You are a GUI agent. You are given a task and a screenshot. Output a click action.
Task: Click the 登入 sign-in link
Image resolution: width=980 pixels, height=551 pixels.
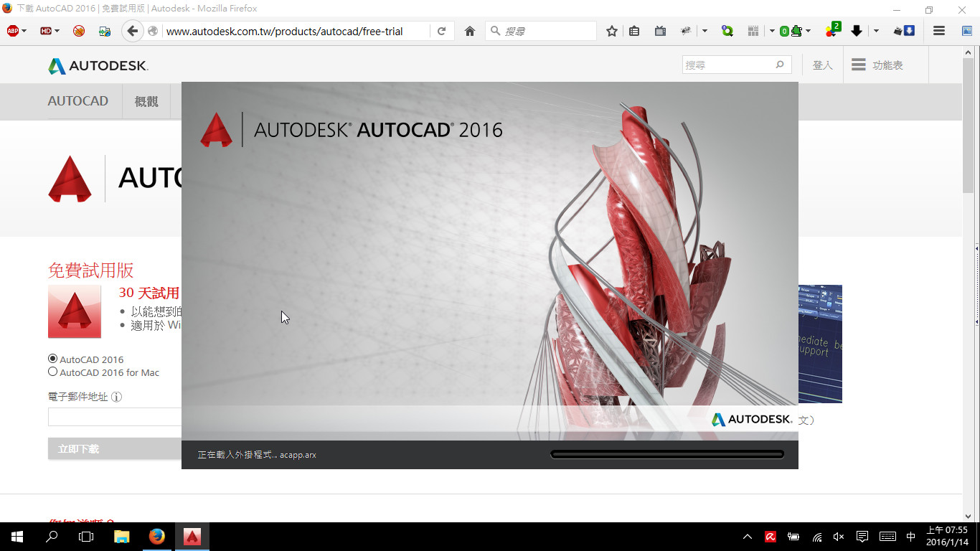[x=822, y=65]
